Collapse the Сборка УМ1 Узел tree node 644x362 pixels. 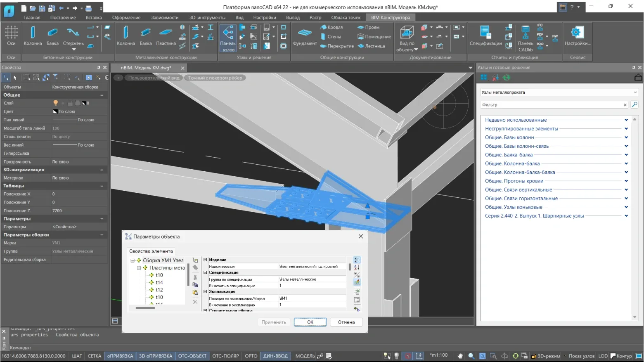(133, 260)
